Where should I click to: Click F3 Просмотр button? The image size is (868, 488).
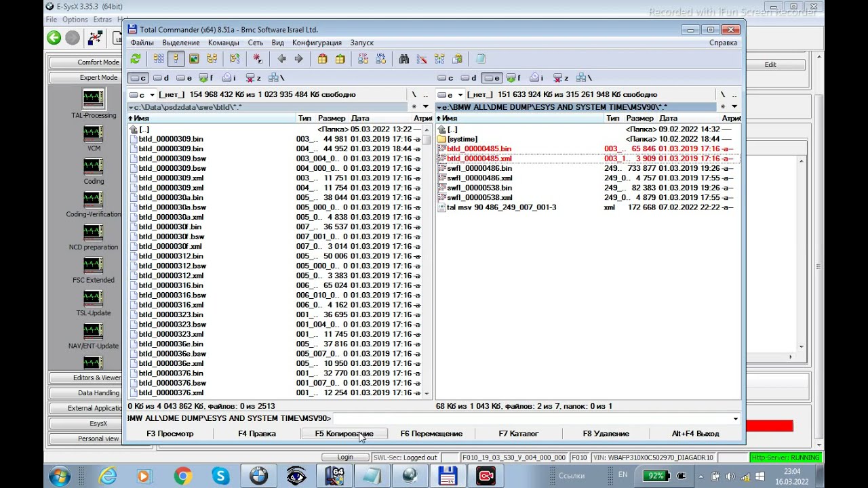(x=170, y=434)
